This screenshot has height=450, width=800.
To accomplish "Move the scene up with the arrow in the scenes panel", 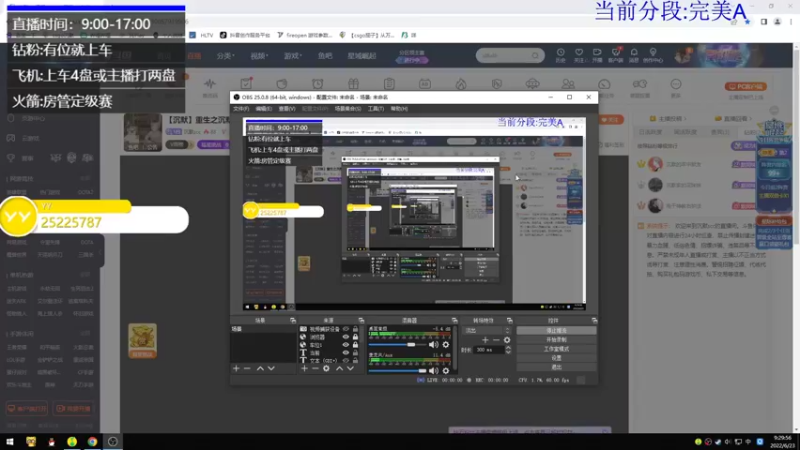I will (x=260, y=368).
